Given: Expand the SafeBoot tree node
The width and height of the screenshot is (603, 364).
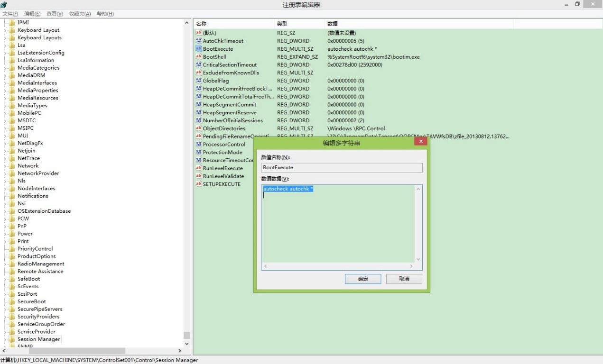Looking at the screenshot, I should pos(5,279).
